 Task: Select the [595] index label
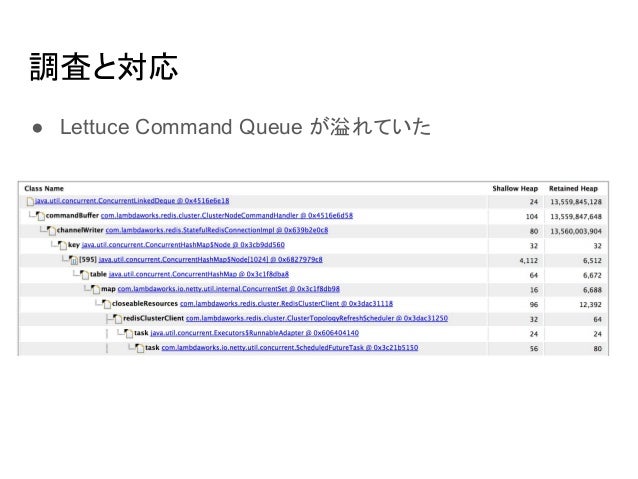(88, 259)
